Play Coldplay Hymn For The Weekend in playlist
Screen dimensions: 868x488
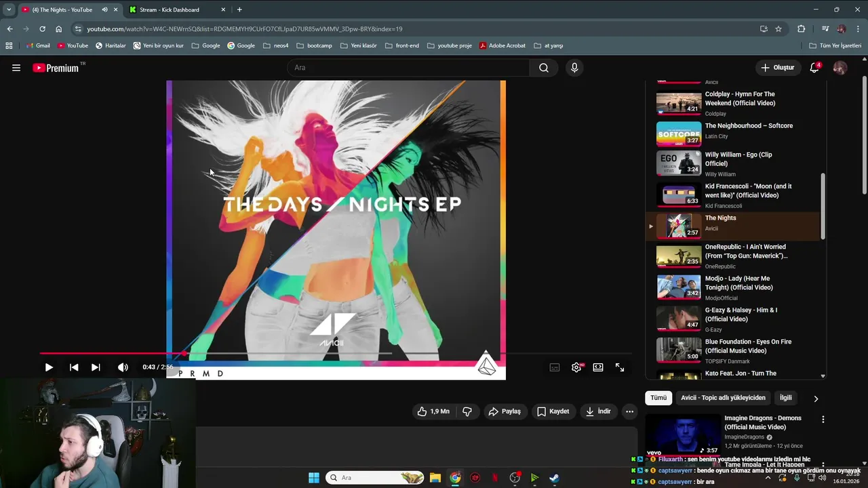tap(734, 103)
